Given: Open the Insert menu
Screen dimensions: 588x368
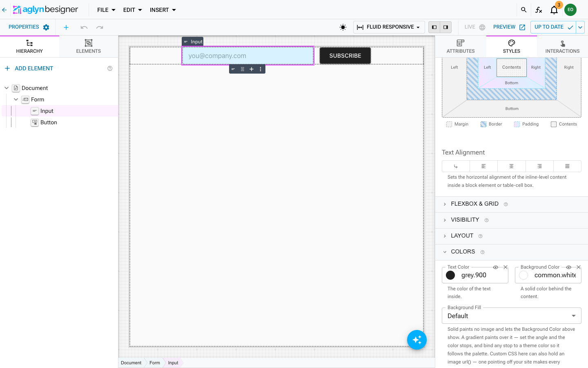Looking at the screenshot, I should click(x=163, y=10).
